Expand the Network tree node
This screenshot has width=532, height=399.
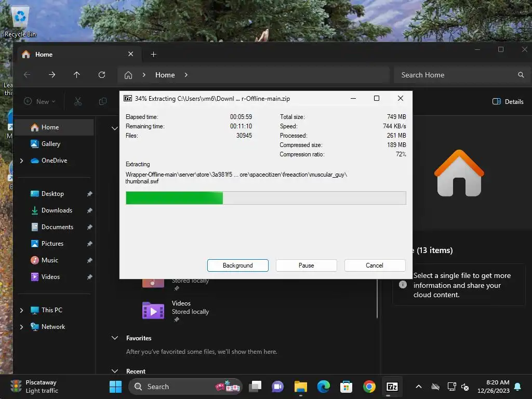(x=22, y=327)
